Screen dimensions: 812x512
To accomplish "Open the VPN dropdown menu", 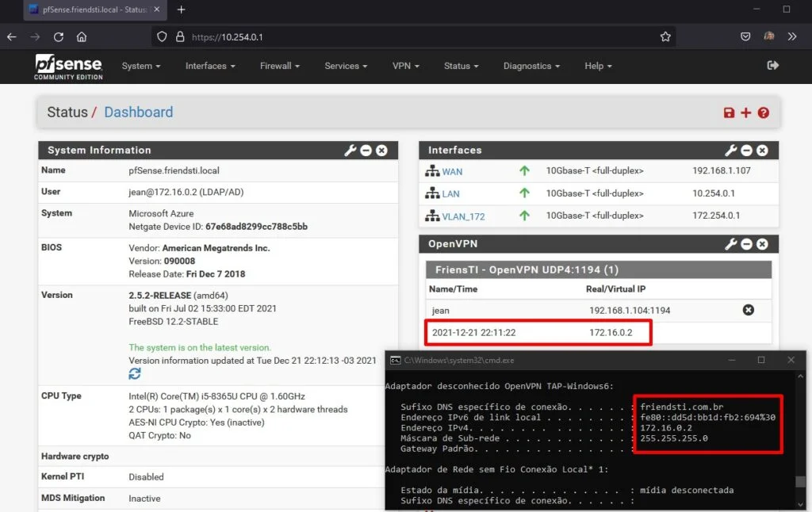I will [x=406, y=67].
